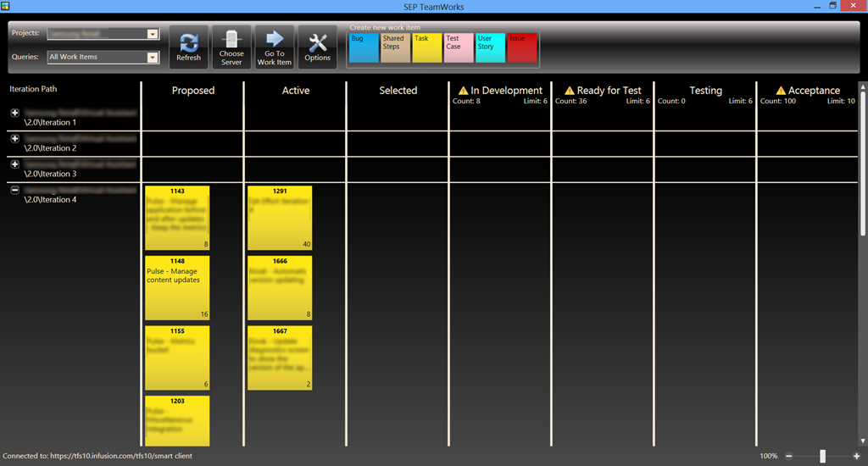Click the Refresh toolbar button
Viewport: 868px width, 466px height.
(x=189, y=47)
